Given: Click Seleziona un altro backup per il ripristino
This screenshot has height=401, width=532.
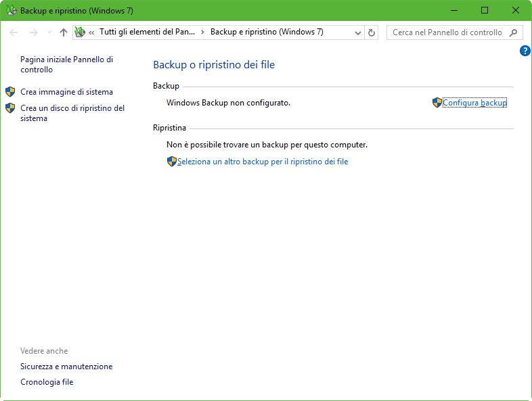Looking at the screenshot, I should tap(262, 162).
